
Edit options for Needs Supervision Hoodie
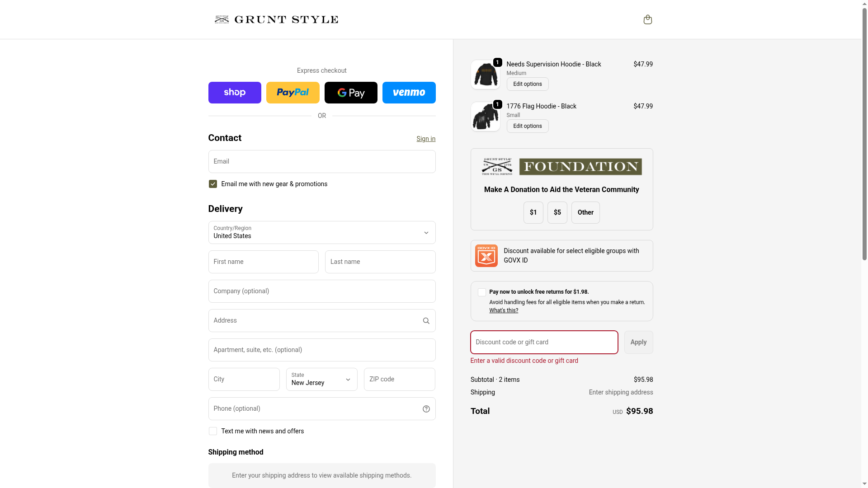[527, 84]
